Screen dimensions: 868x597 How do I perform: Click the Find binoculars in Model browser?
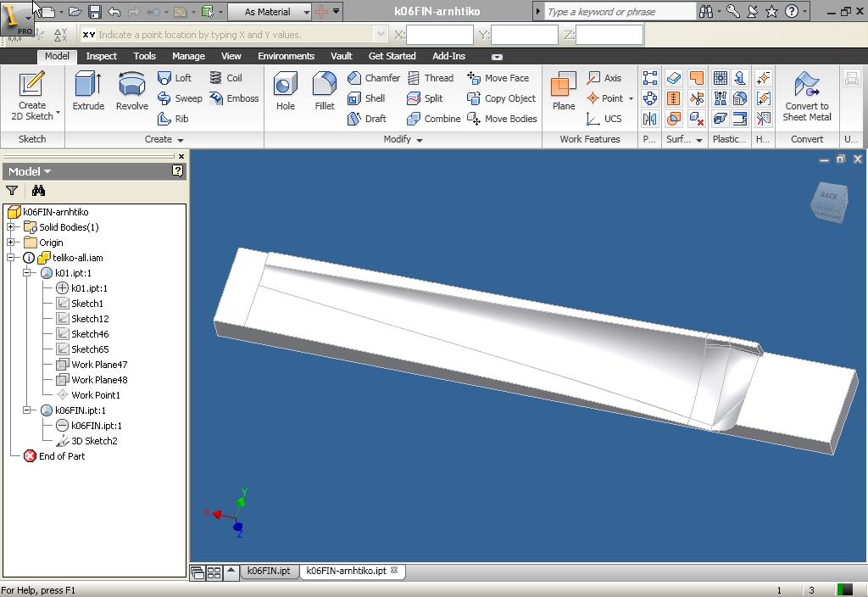[x=38, y=191]
